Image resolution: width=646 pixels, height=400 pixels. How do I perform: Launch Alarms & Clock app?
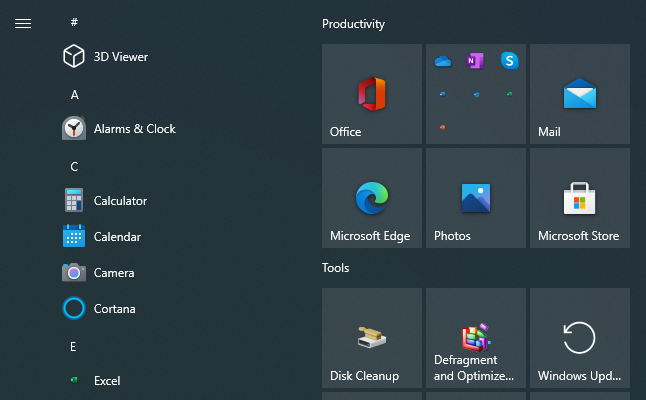coord(119,129)
